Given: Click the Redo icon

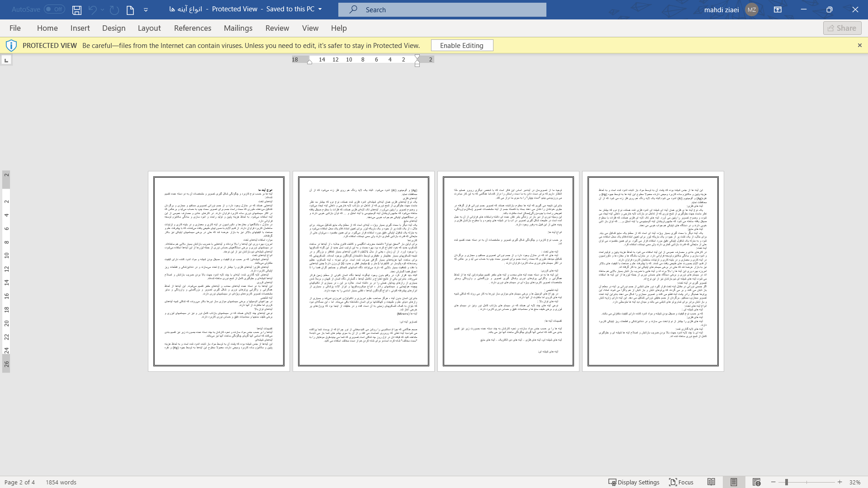Looking at the screenshot, I should click(x=114, y=9).
